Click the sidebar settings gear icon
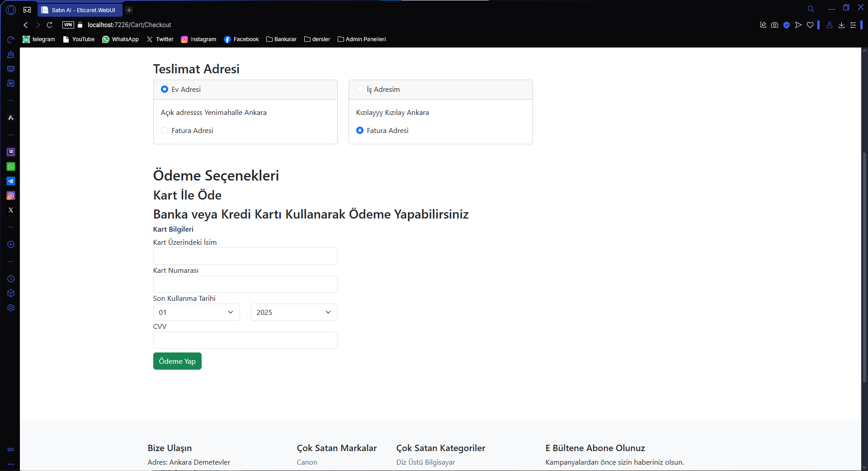The height and width of the screenshot is (471, 868). point(11,308)
